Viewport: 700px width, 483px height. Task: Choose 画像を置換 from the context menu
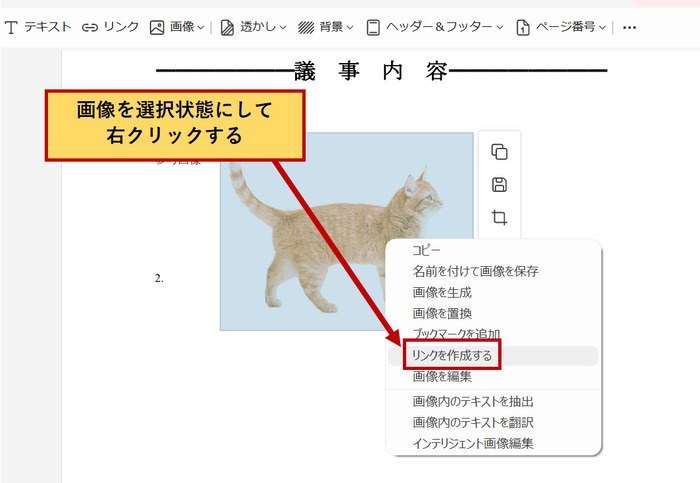pyautogui.click(x=493, y=313)
